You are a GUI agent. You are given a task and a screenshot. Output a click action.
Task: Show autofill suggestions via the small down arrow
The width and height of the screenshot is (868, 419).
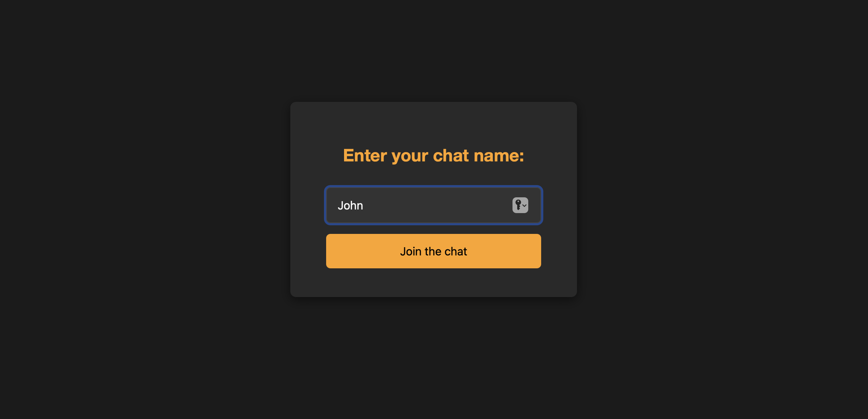point(524,206)
